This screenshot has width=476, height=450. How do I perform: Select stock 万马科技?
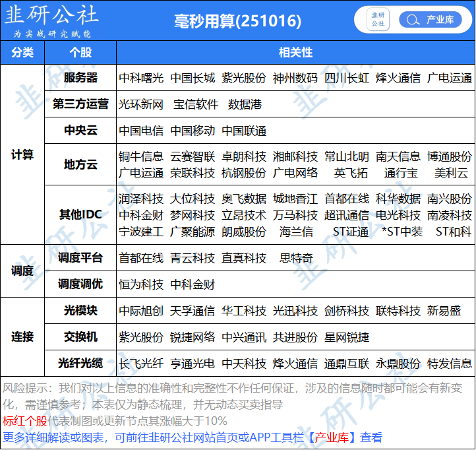pos(295,215)
